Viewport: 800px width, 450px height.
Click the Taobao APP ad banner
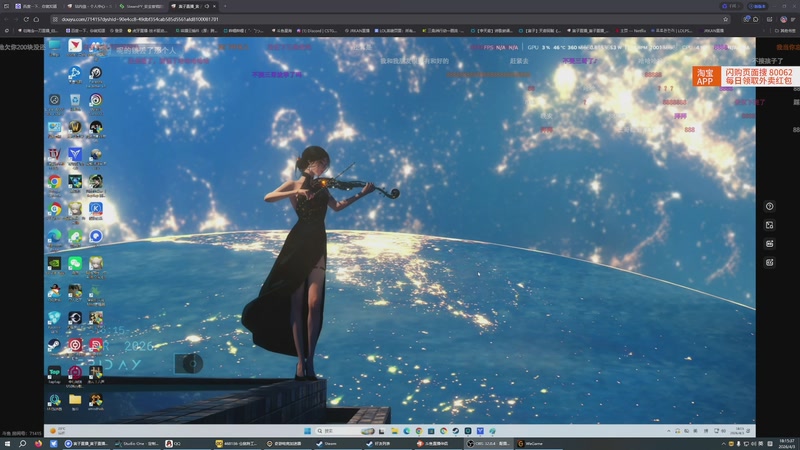(x=744, y=77)
